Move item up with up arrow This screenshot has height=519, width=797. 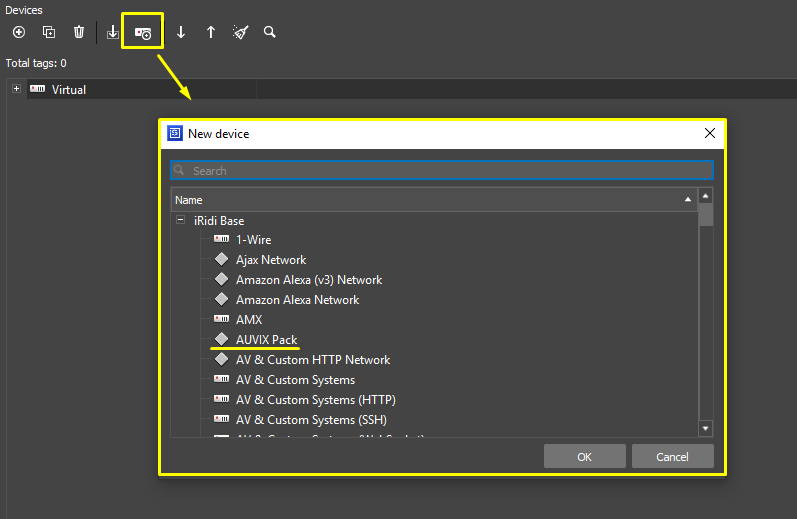click(x=211, y=32)
